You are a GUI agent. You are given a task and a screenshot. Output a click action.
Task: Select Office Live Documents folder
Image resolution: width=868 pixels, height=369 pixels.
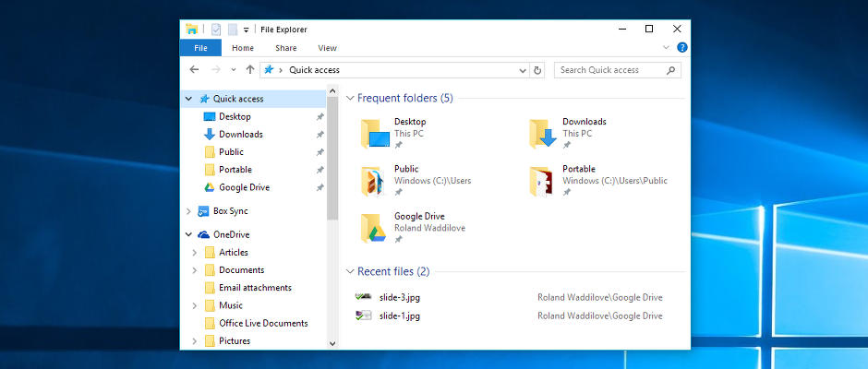(x=263, y=323)
